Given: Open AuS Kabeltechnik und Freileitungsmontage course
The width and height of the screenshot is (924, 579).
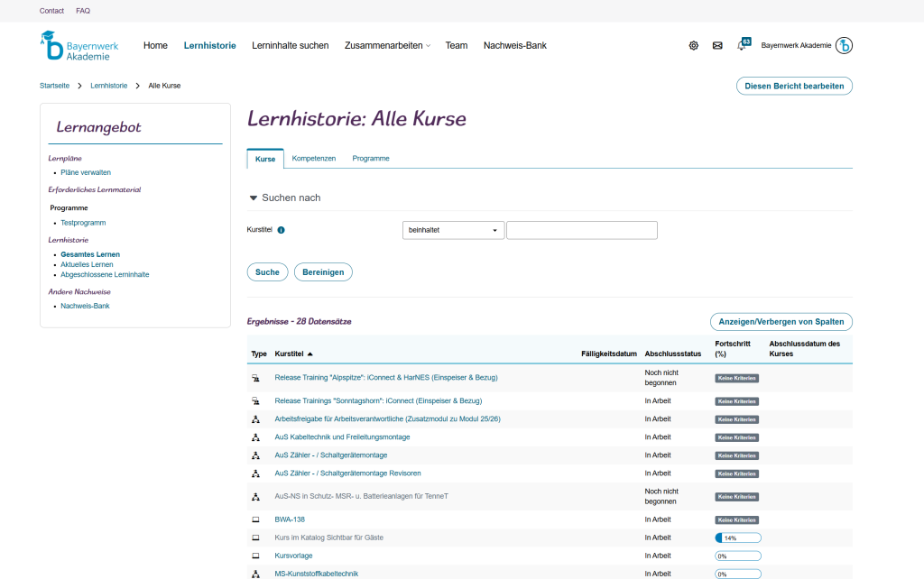Looking at the screenshot, I should [x=342, y=437].
